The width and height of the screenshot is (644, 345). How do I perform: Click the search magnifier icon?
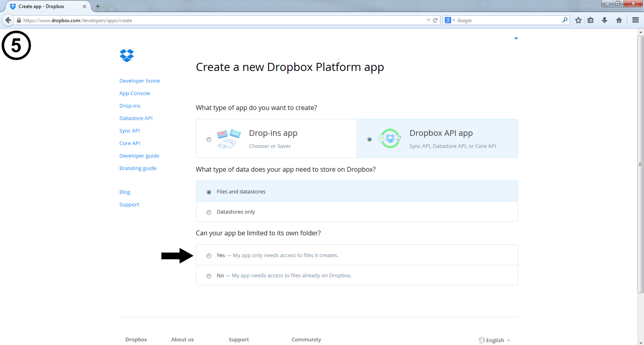565,20
